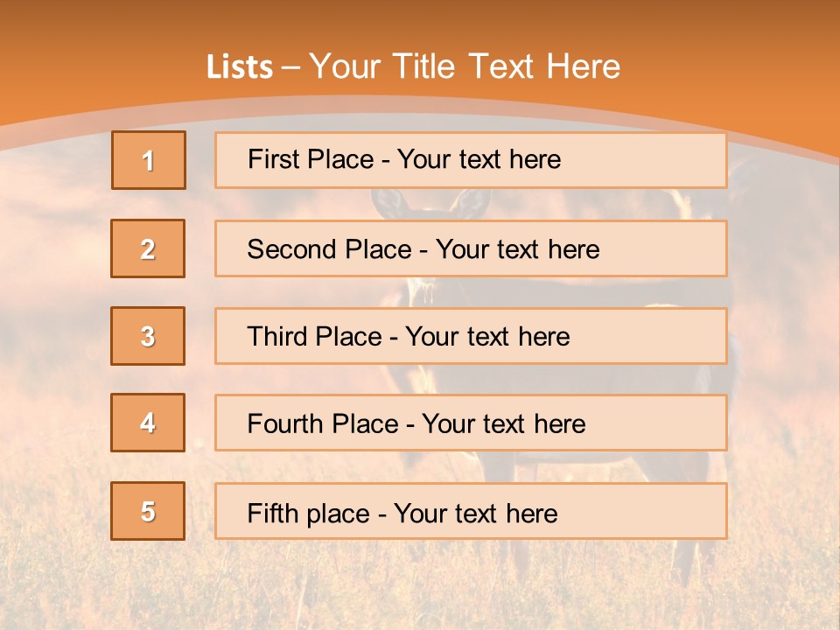Select the "Third Place" text box
840x630 pixels.
471,336
